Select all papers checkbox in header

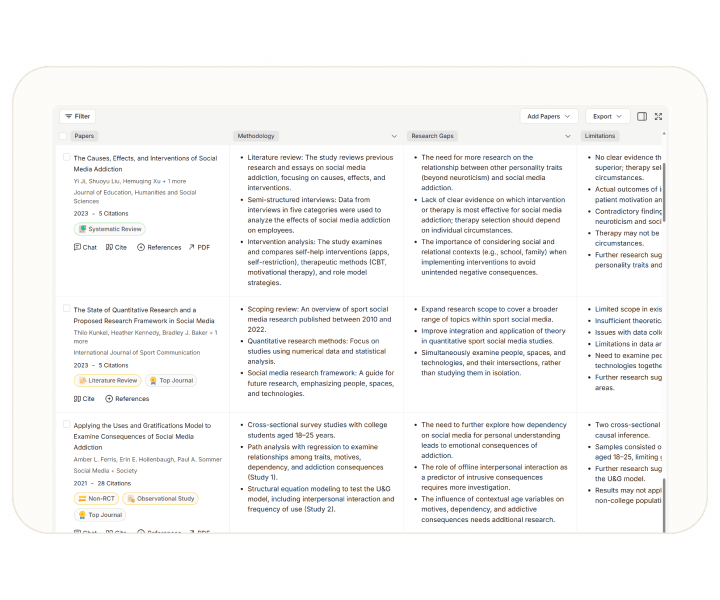tap(63, 136)
